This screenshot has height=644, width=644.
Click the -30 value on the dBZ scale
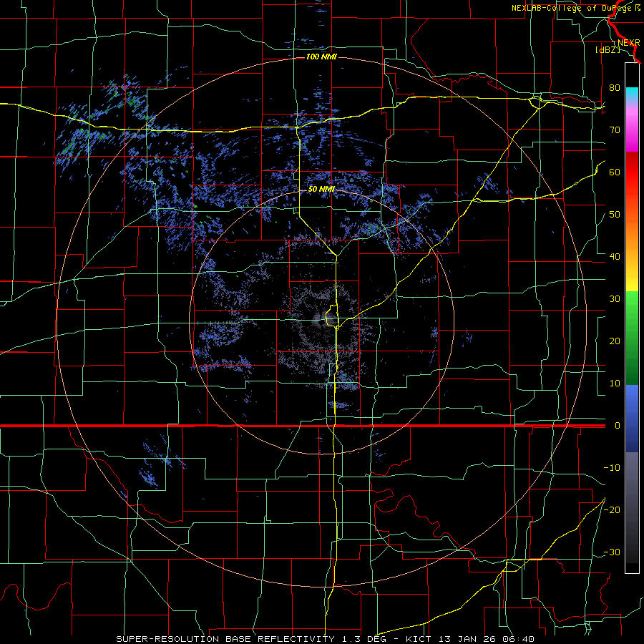(612, 552)
